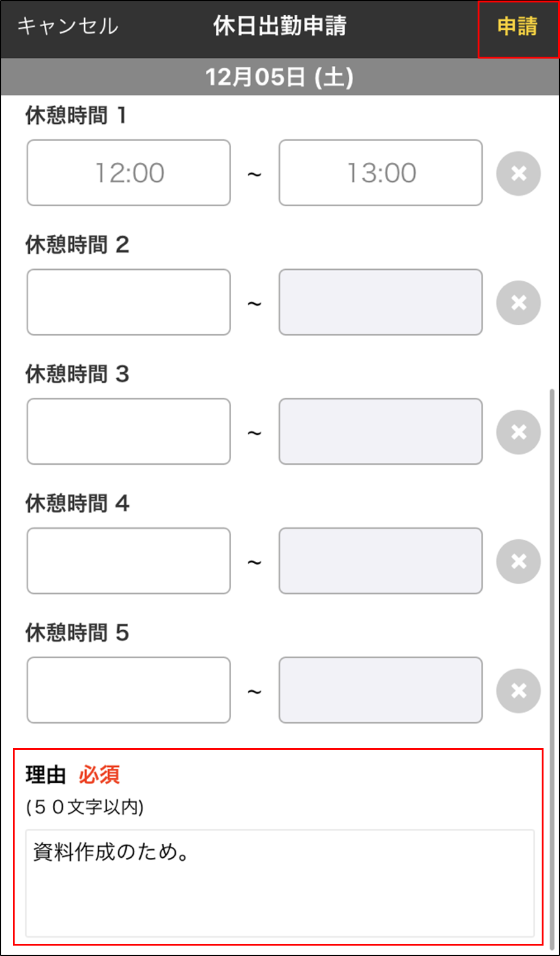560x956 pixels.
Task: Open the start time field of 休憩時間 3
Action: point(128,431)
